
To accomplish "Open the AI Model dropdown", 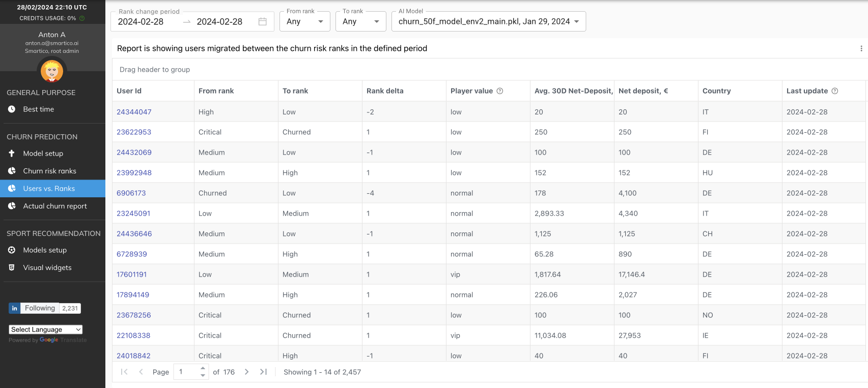I will [x=488, y=21].
